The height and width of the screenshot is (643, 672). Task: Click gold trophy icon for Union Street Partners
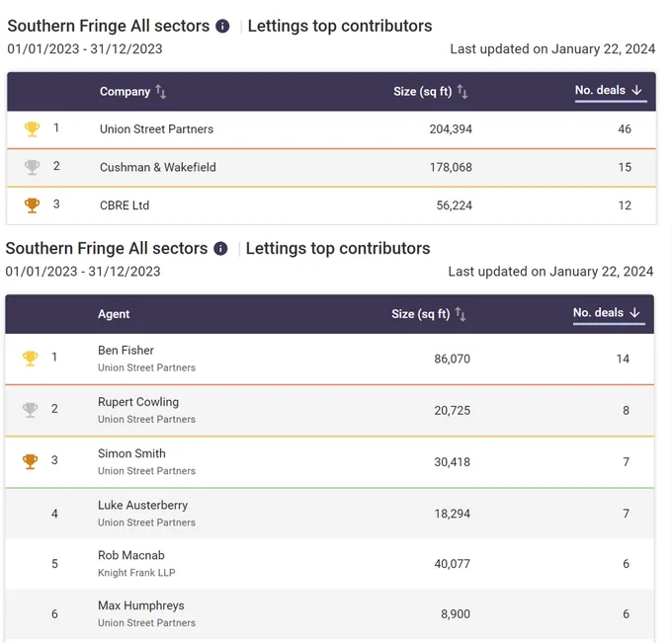point(33,129)
